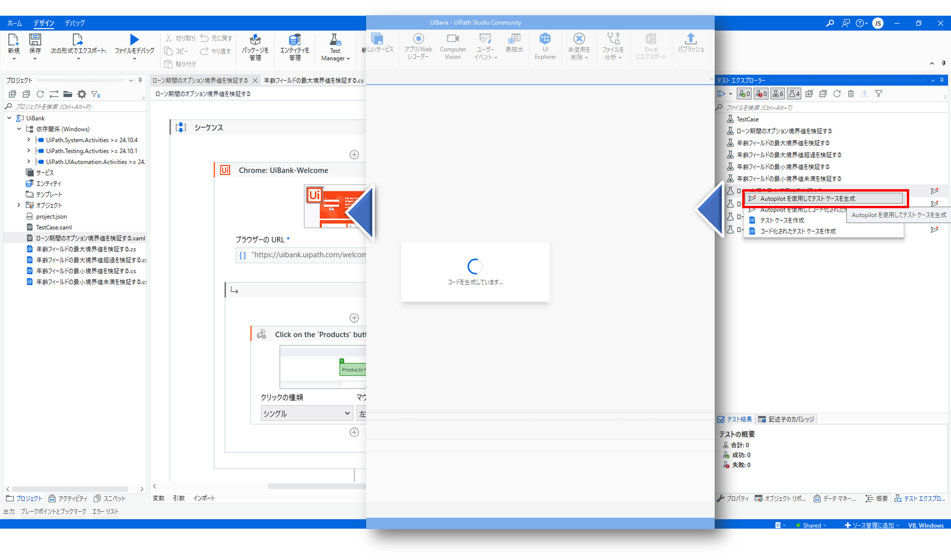Click the funnel filter icon in Test Explorer

coord(879,94)
